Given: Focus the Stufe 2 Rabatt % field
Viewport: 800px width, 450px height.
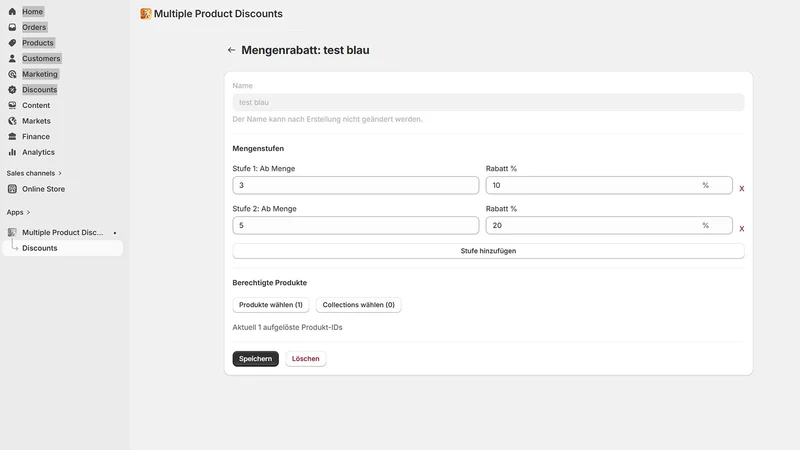Looking at the screenshot, I should point(609,226).
